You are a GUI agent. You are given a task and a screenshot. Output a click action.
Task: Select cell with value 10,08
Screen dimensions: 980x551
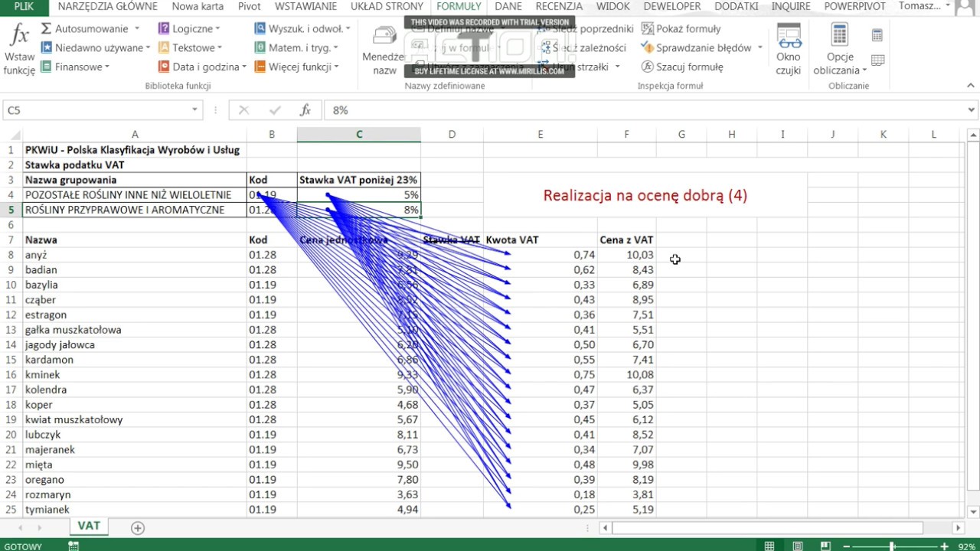627,375
